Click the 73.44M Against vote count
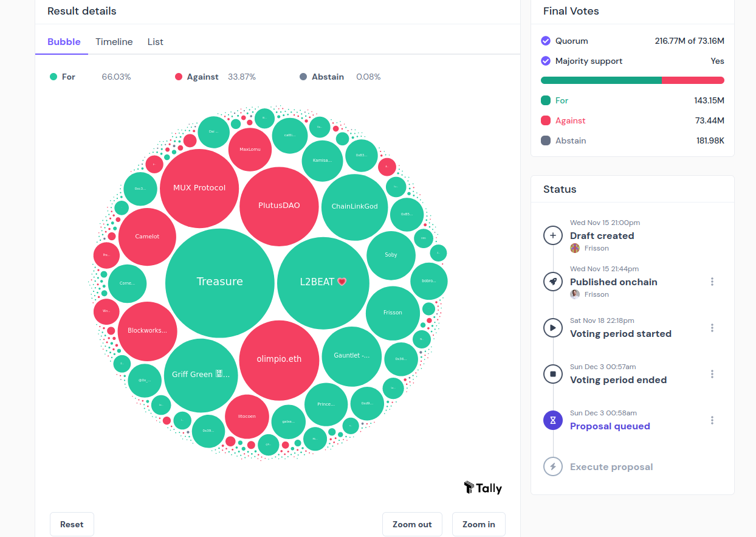 pyautogui.click(x=710, y=120)
